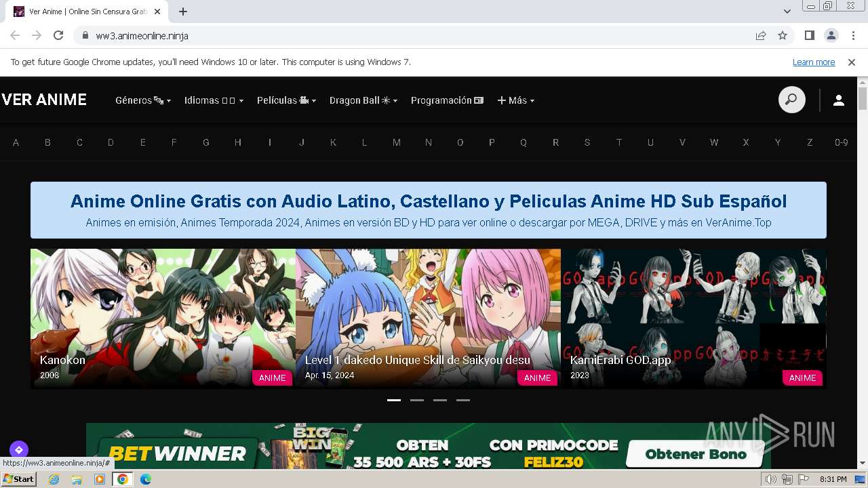
Task: Open the media player taskbar icon
Action: tap(100, 479)
